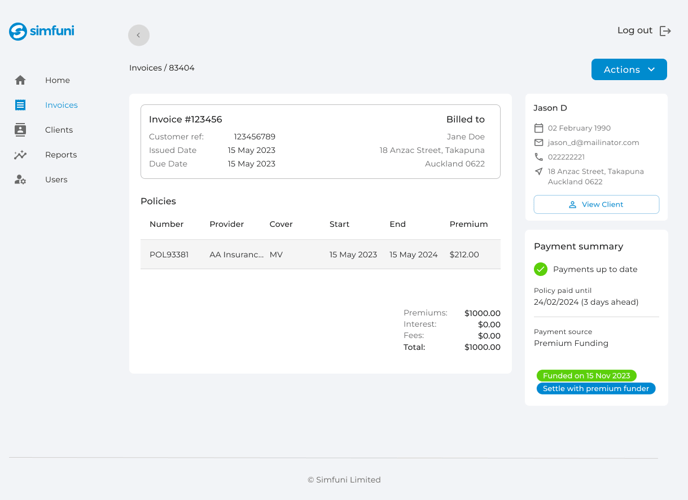
Task: Open the Users sidebar item
Action: coord(56,180)
